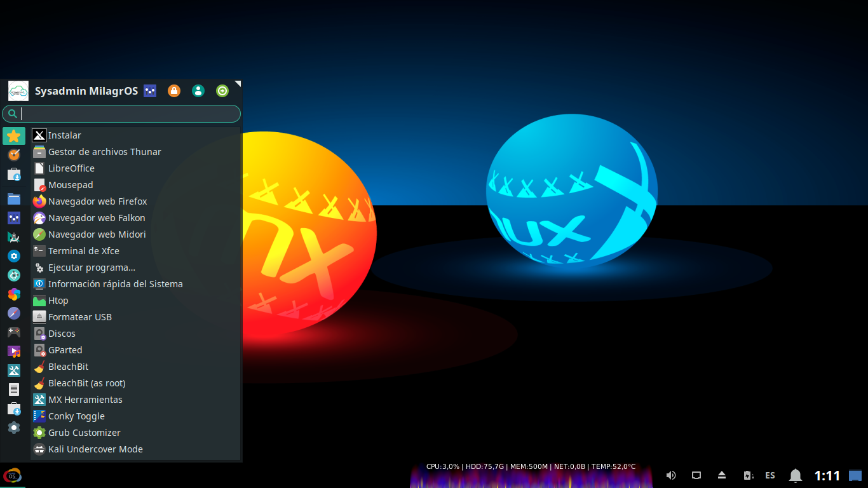The height and width of the screenshot is (488, 868).
Task: Open the GParted partition editor
Action: (x=65, y=350)
